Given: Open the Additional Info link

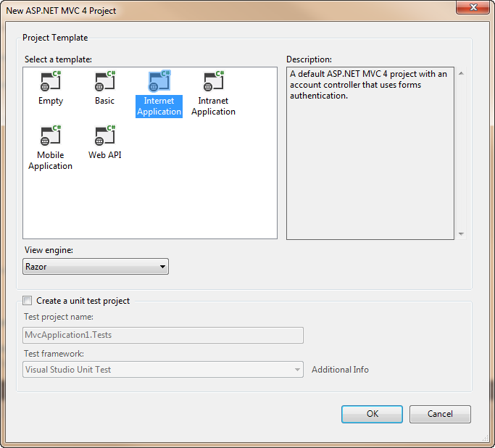Looking at the screenshot, I should [340, 370].
